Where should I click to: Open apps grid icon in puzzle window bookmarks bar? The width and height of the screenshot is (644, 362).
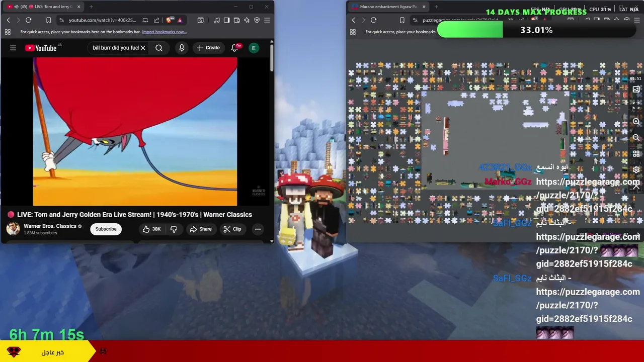(x=353, y=32)
